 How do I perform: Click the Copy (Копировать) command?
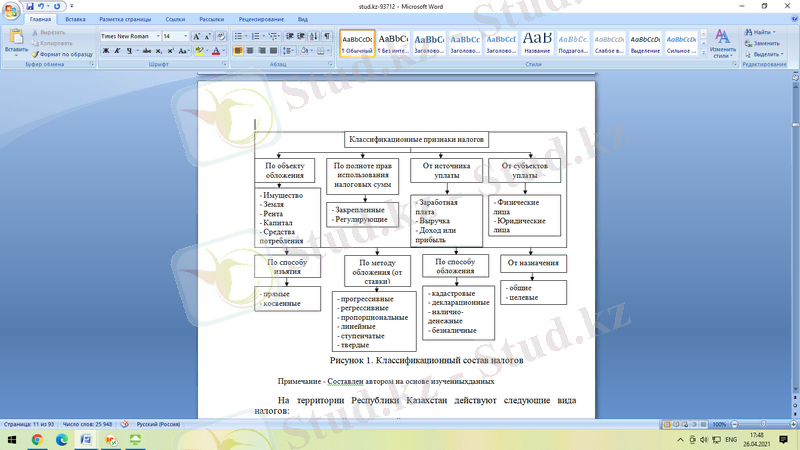(x=52, y=43)
